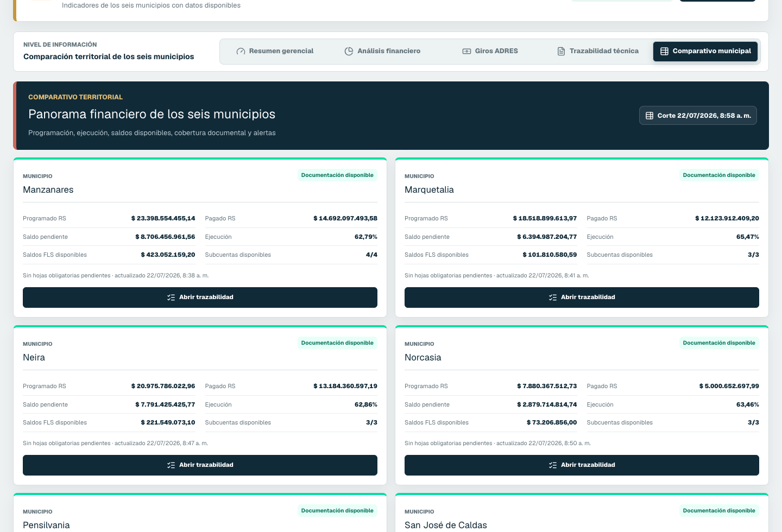Click Manzanares pagado value $ 14.692.097.493,58
Screen dimensions: 782x532
click(345, 218)
